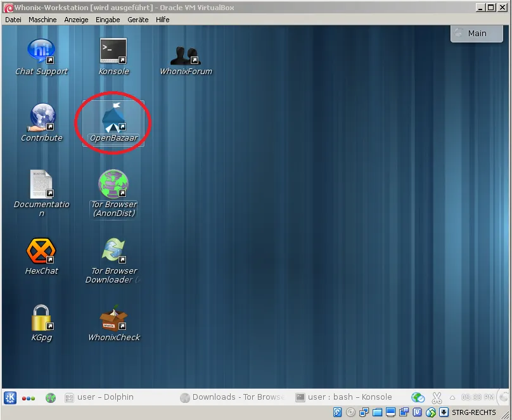Open the KDE application launcher
512x420 pixels.
10,397
